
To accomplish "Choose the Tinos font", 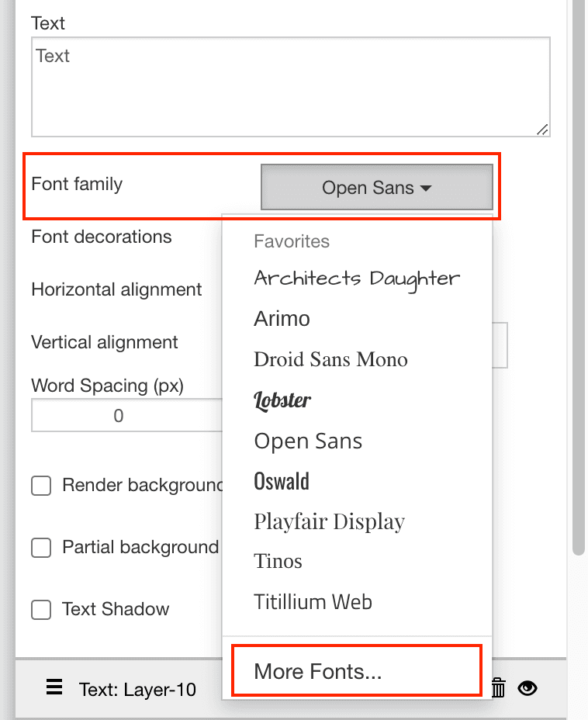I will tap(278, 561).
